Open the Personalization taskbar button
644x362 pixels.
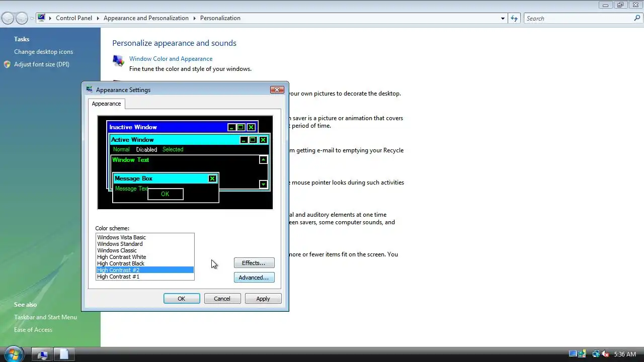click(42, 354)
